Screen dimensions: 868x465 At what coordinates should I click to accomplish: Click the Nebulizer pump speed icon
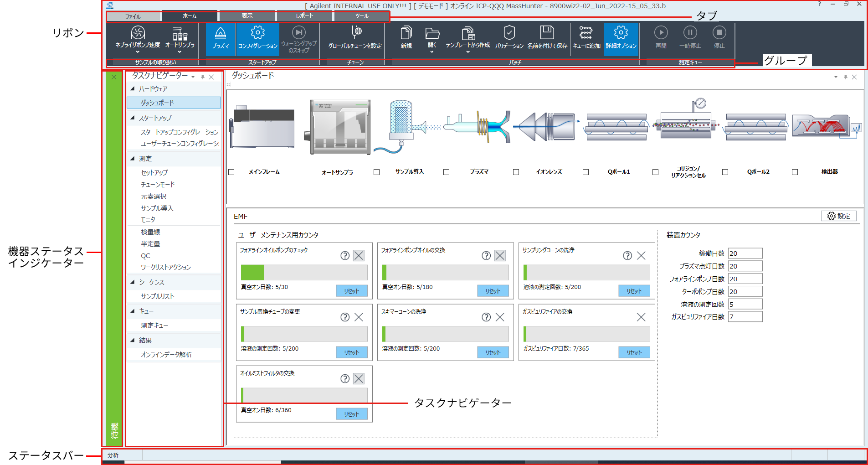coord(138,33)
